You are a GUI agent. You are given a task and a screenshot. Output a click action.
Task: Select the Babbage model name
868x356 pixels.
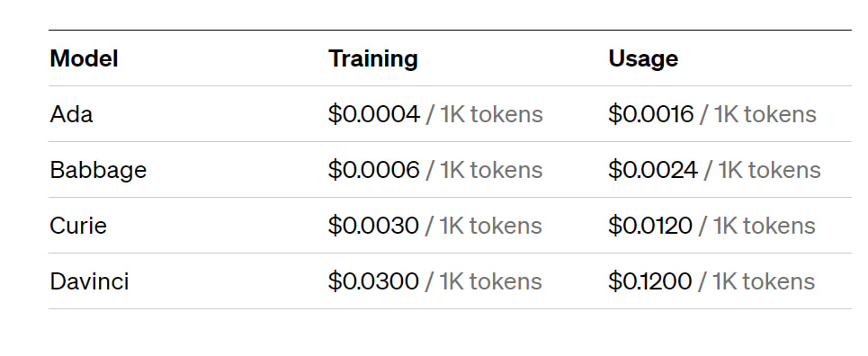tap(98, 171)
